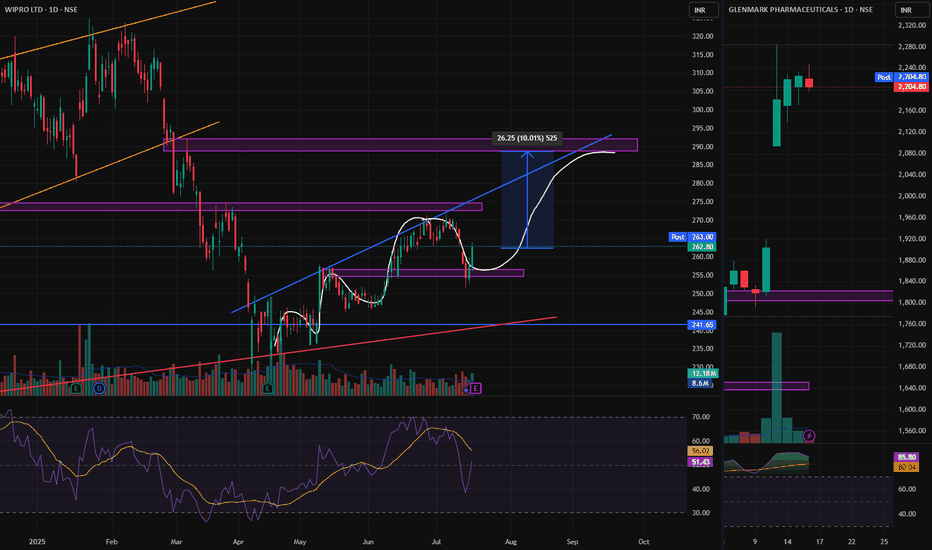
Task: Click Apr on the time axis
Action: click(238, 542)
